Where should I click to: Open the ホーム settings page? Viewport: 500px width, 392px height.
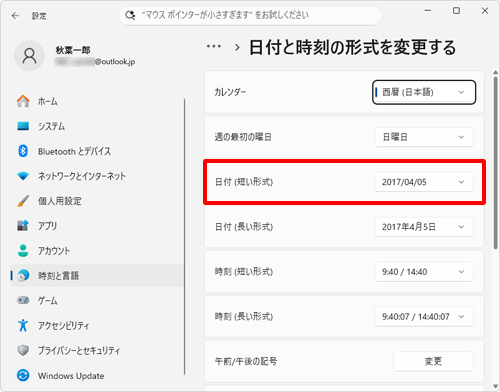pos(97,101)
